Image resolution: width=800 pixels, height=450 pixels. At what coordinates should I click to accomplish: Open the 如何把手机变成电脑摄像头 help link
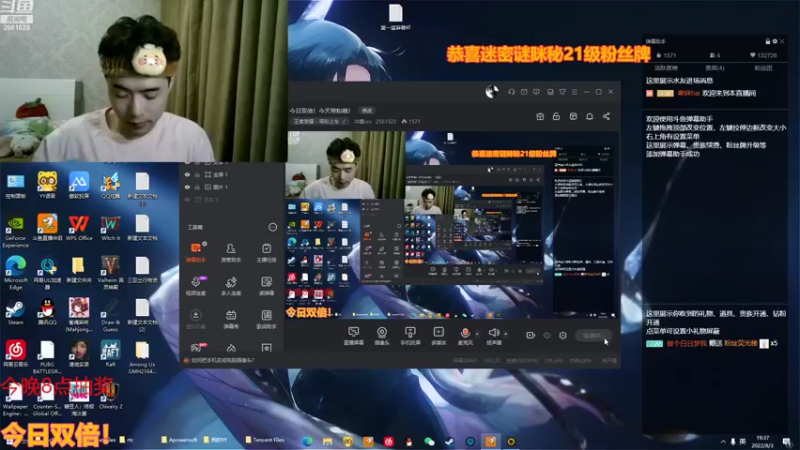[222, 360]
